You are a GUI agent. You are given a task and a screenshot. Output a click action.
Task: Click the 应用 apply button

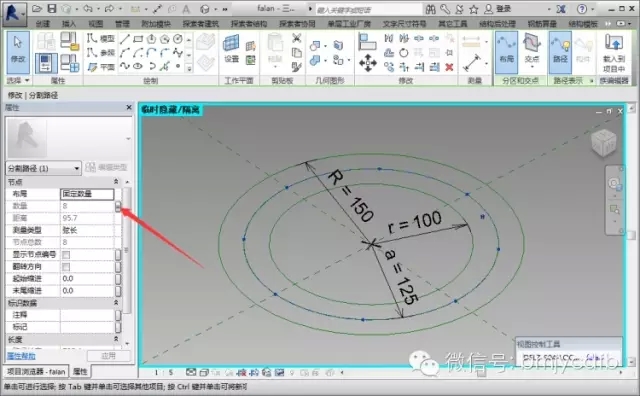pos(108,356)
